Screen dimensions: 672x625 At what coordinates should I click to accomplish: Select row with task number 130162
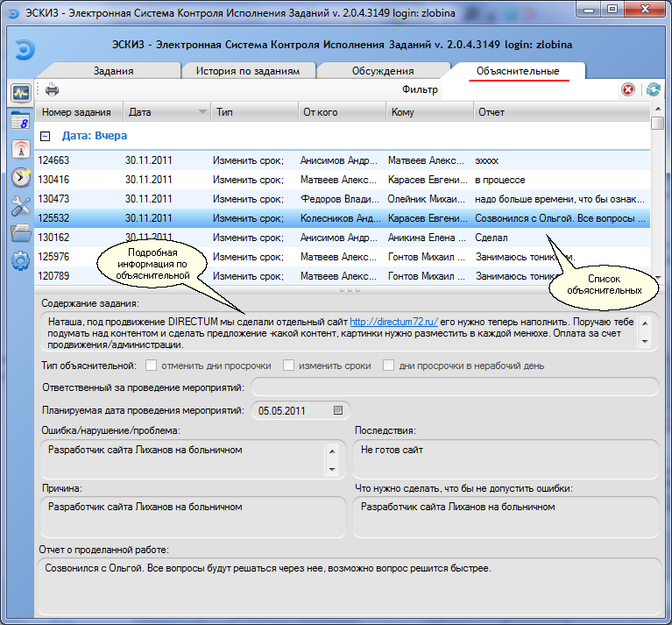click(x=342, y=238)
